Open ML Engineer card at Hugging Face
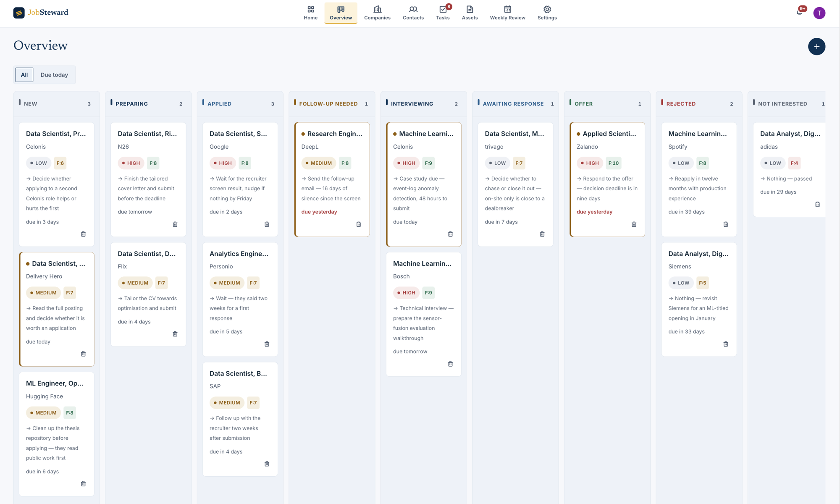The width and height of the screenshot is (840, 504). point(57,434)
